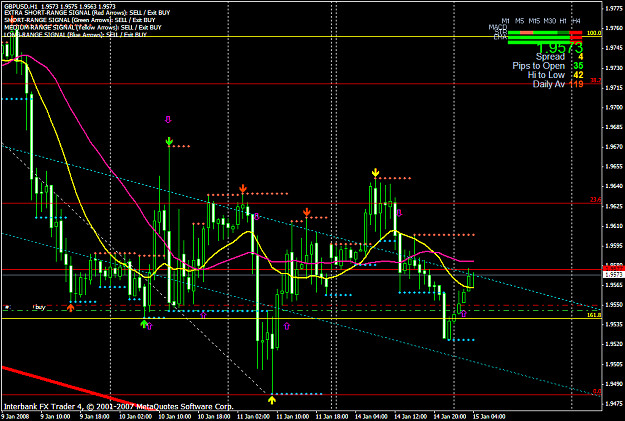The image size is (625, 421).
Task: Click the GBPUSD.H1 symbol title text
Action: (x=20, y=6)
